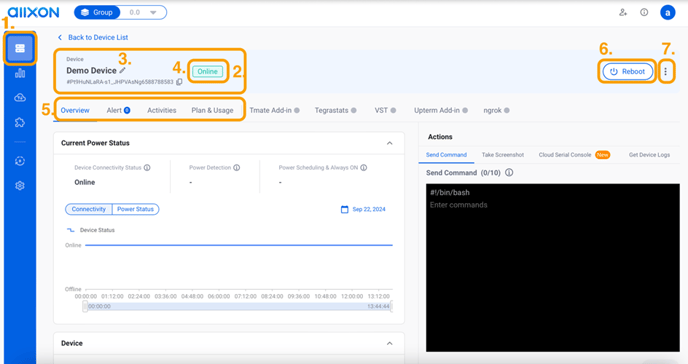The image size is (688, 364).
Task: Select the Take Screenshot action tab
Action: (x=503, y=155)
